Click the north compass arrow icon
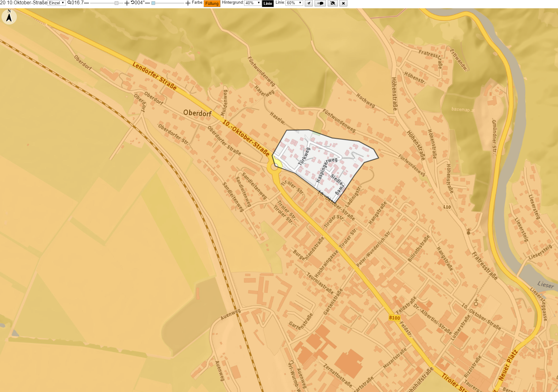 (x=9, y=16)
